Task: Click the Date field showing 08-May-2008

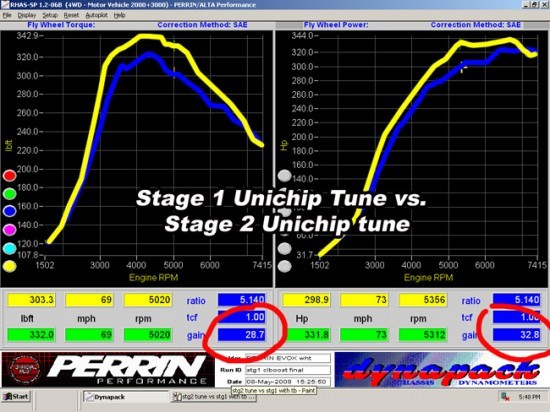Action: 288,381
